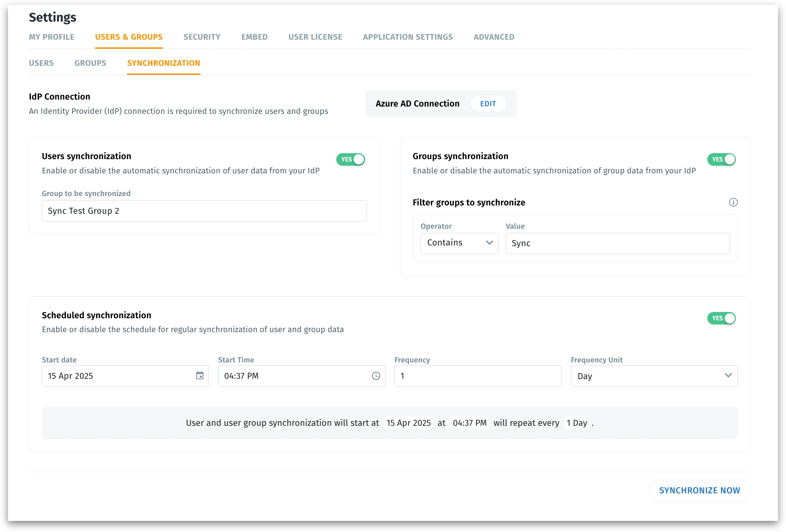Expand the Frequency Unit Day dropdown
Screen dimensions: 786x532
click(x=654, y=376)
